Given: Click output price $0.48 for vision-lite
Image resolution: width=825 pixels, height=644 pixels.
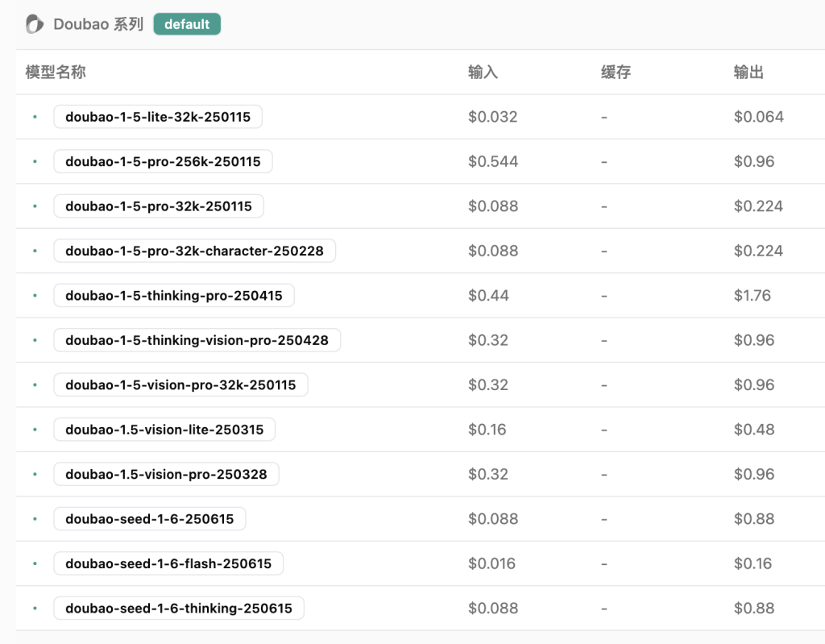Looking at the screenshot, I should click(754, 430).
